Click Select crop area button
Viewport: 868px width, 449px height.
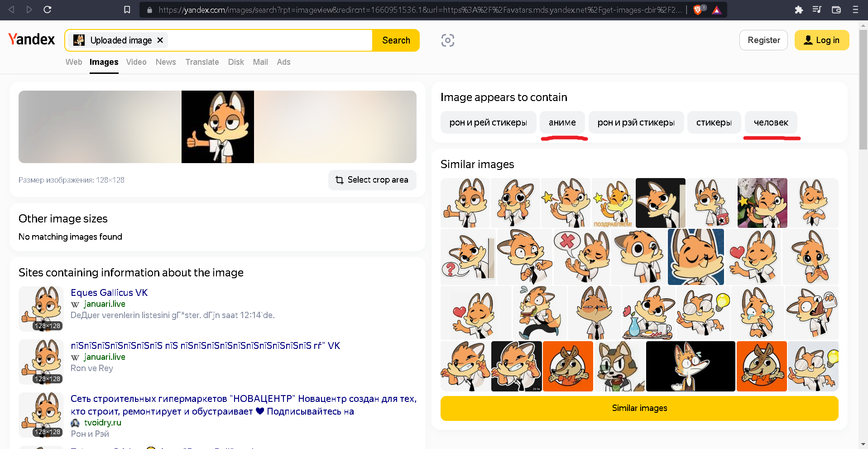372,180
